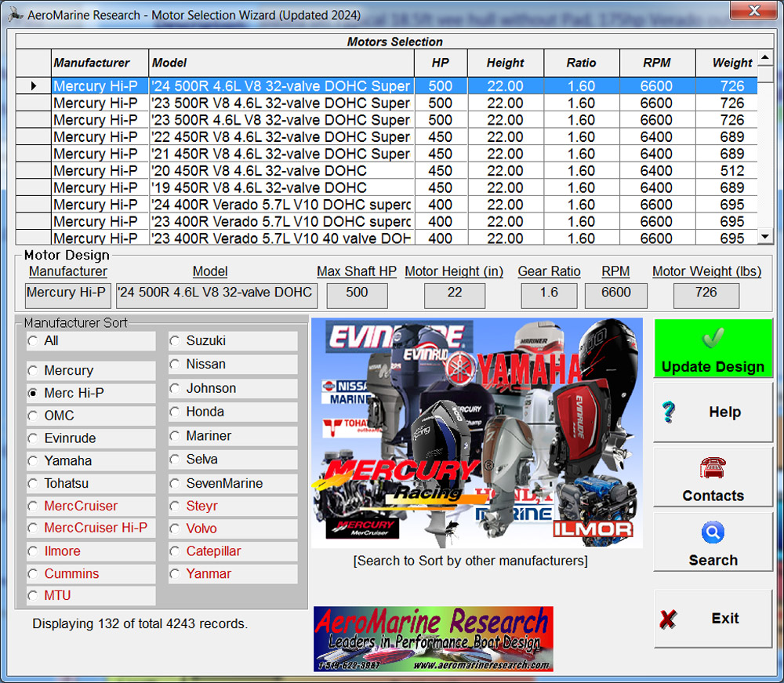The image size is (784, 683).
Task: Click the Ratio column header
Action: (581, 63)
